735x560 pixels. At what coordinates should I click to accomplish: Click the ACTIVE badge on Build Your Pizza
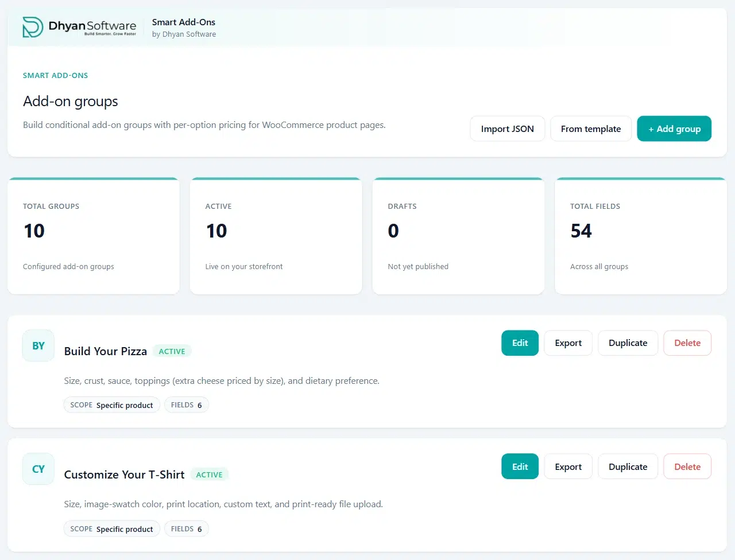172,351
